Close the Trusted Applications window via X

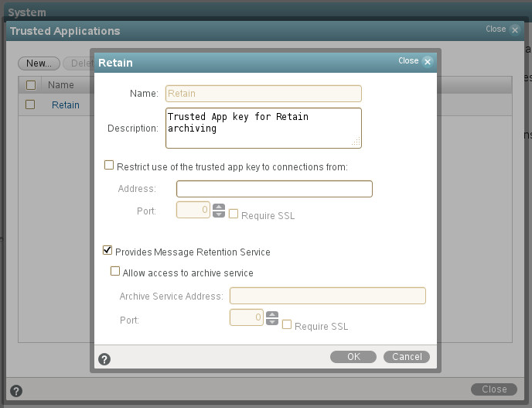tap(515, 30)
